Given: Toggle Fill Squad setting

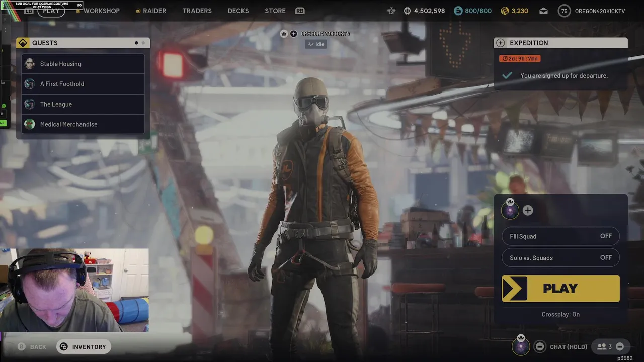Looking at the screenshot, I should [x=560, y=236].
